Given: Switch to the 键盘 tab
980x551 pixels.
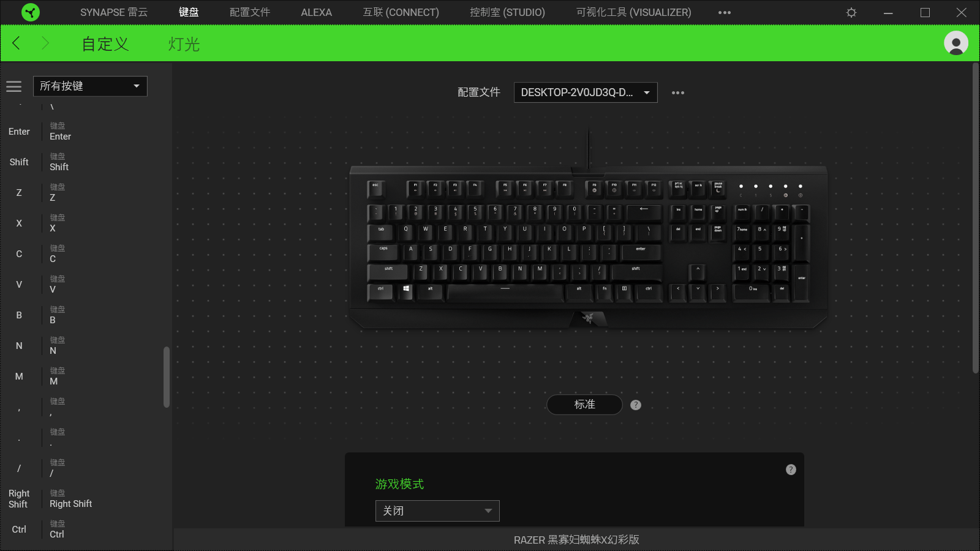Looking at the screenshot, I should (189, 12).
